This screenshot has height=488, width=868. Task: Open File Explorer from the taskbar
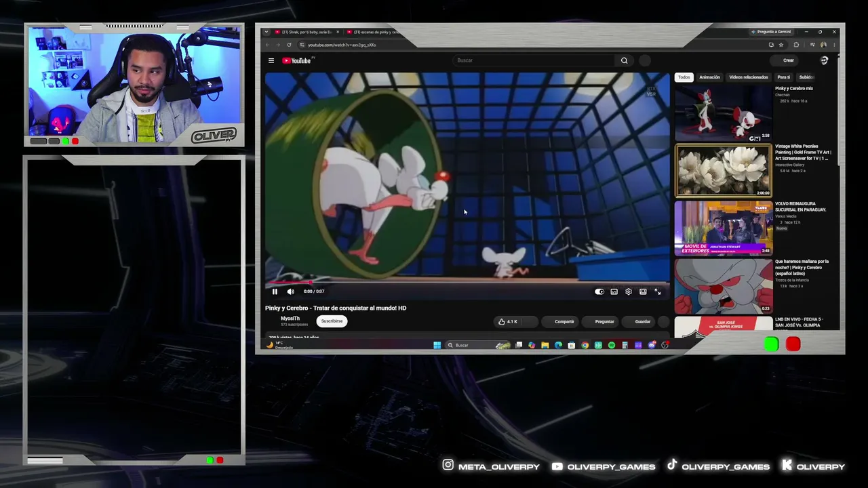pos(545,345)
